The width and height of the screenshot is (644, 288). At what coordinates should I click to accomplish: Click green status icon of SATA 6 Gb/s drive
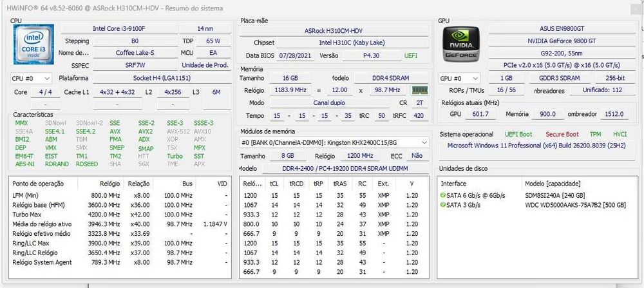[x=442, y=195]
